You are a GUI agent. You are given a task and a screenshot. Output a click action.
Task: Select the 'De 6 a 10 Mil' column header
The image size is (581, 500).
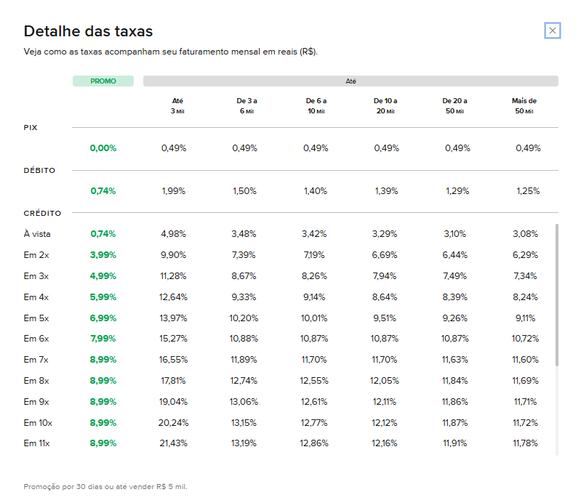[316, 106]
